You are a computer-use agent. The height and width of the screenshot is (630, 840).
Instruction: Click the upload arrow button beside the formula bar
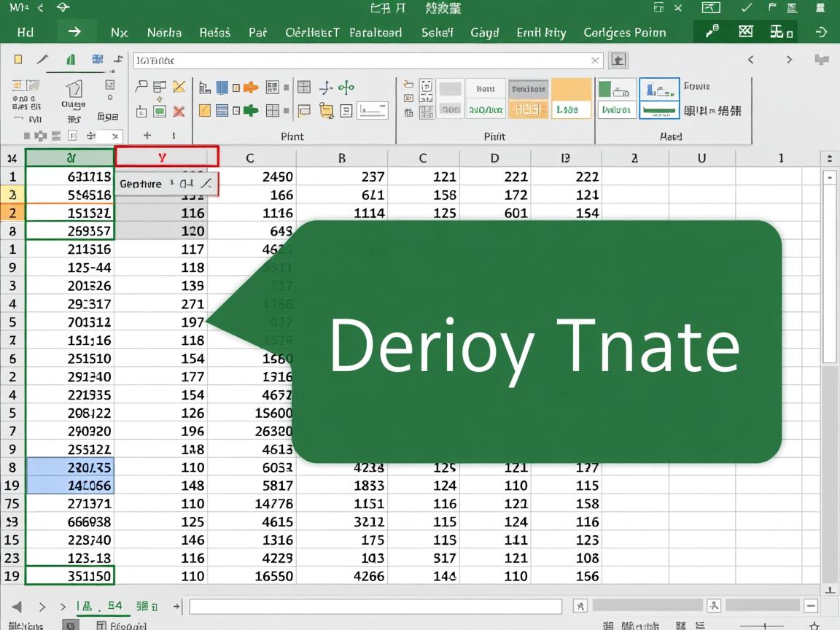click(618, 60)
